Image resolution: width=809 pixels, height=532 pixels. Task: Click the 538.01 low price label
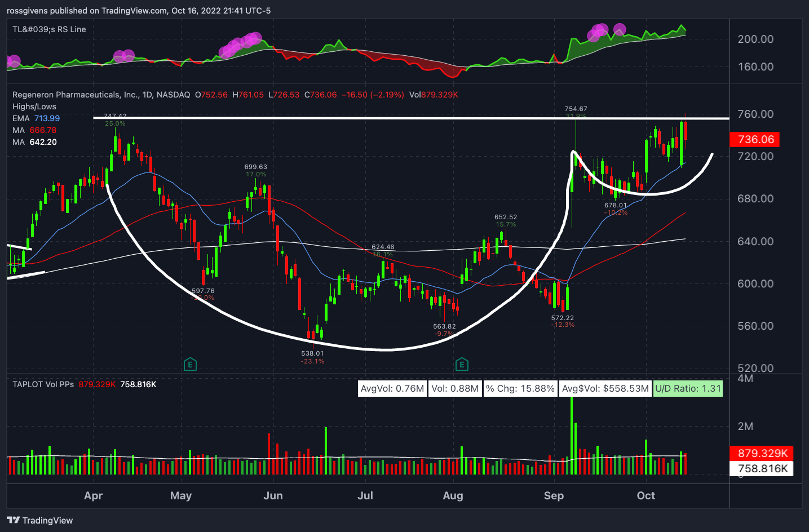(x=312, y=353)
